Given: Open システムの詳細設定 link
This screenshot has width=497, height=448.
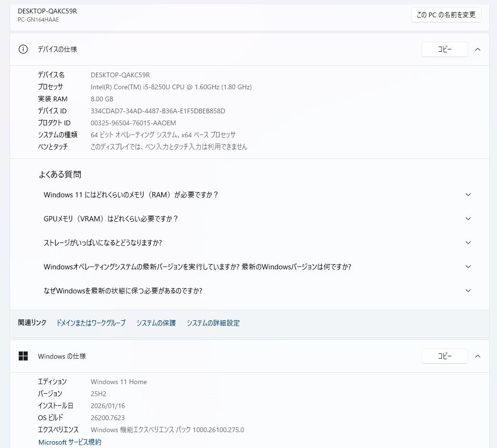Looking at the screenshot, I should coord(213,323).
